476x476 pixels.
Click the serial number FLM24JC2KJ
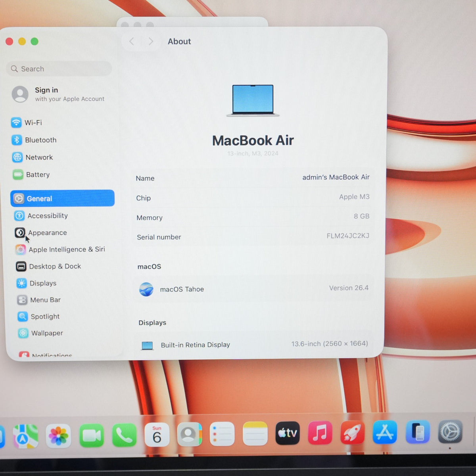tap(348, 236)
